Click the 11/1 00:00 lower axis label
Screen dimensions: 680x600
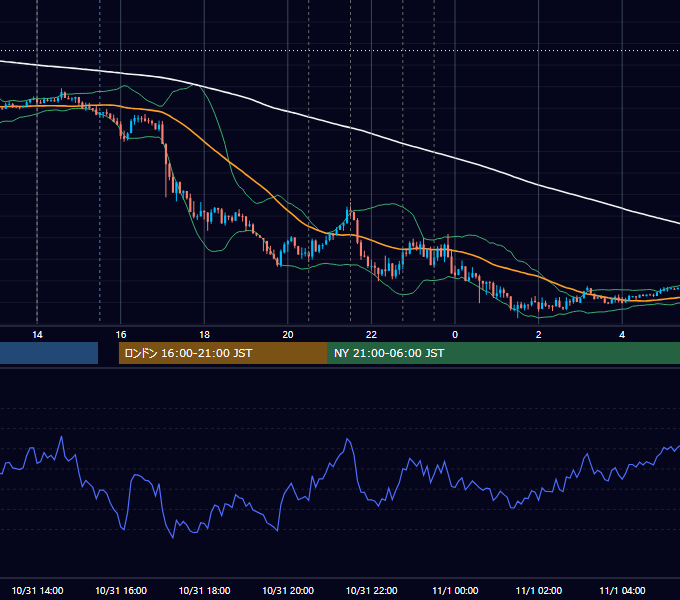[x=455, y=590]
